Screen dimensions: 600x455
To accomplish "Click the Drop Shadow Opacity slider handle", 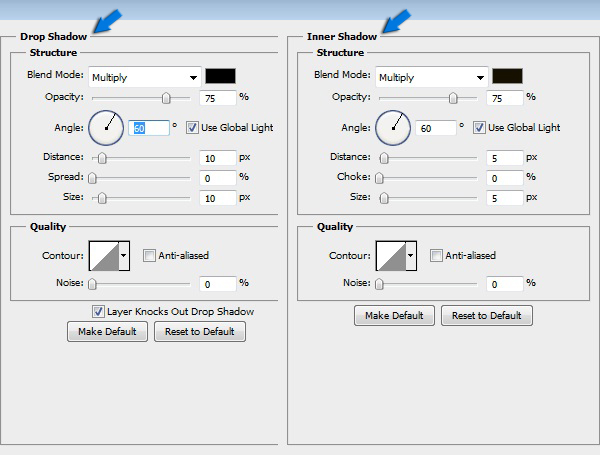I will 166,98.
